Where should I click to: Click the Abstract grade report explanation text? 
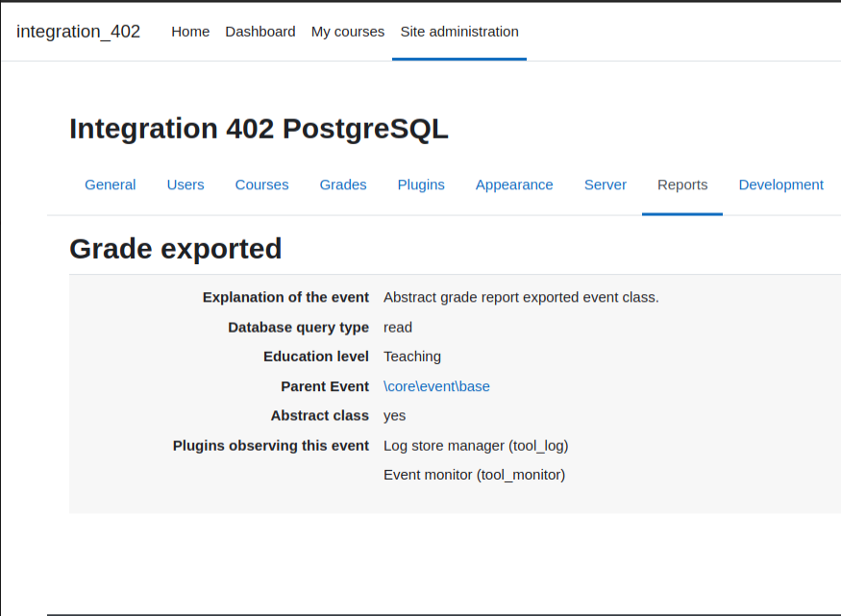tap(521, 298)
